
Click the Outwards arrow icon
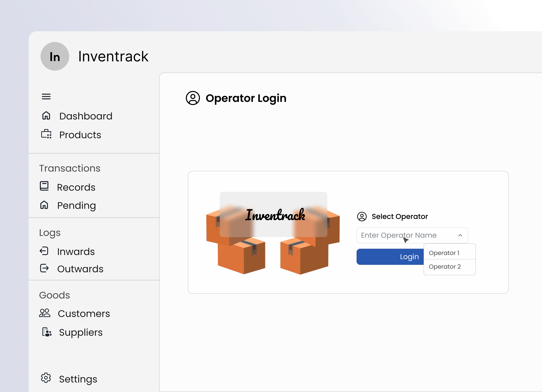point(44,268)
